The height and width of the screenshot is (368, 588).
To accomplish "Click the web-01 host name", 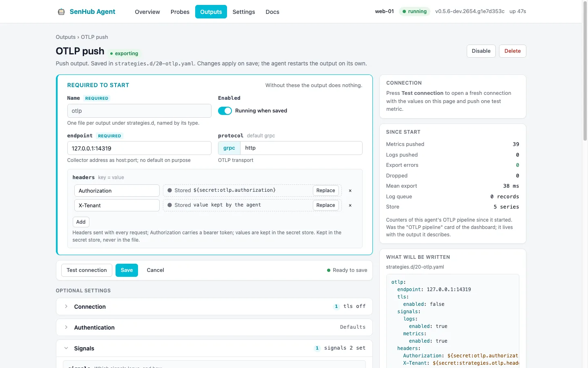I will click(x=385, y=11).
